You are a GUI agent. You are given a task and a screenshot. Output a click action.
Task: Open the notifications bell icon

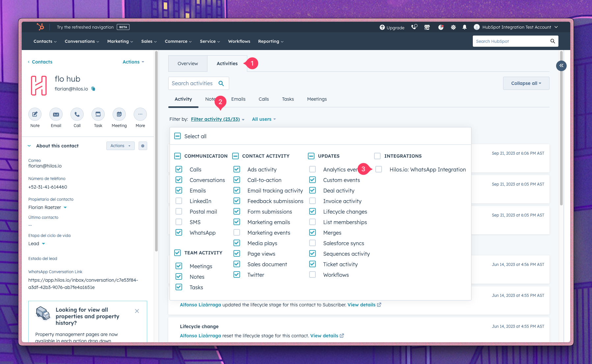tap(465, 27)
